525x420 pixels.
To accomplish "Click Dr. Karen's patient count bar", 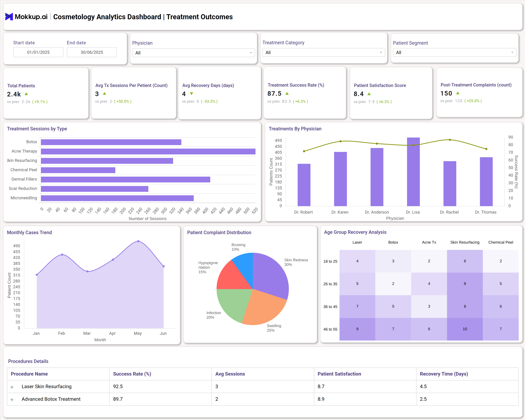I will 340,179.
